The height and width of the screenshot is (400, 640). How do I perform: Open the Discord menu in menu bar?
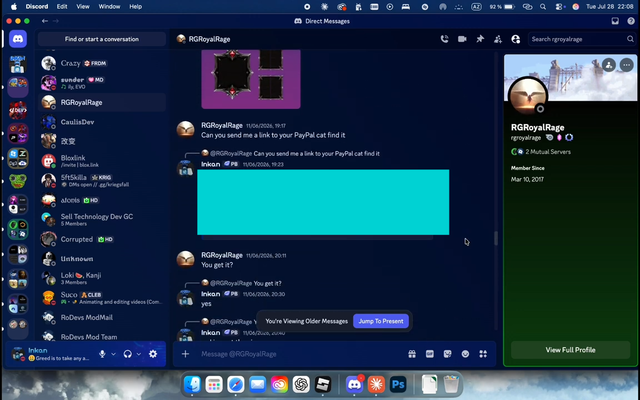[x=37, y=7]
